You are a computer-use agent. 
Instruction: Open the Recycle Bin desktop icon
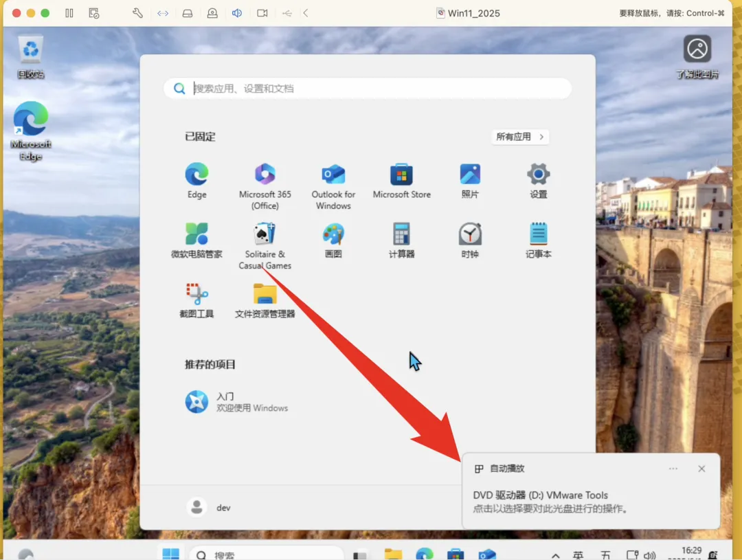[31, 57]
